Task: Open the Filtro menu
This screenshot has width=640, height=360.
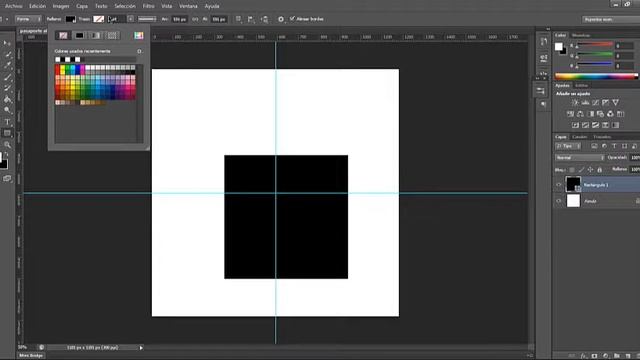Action: pyautogui.click(x=149, y=6)
